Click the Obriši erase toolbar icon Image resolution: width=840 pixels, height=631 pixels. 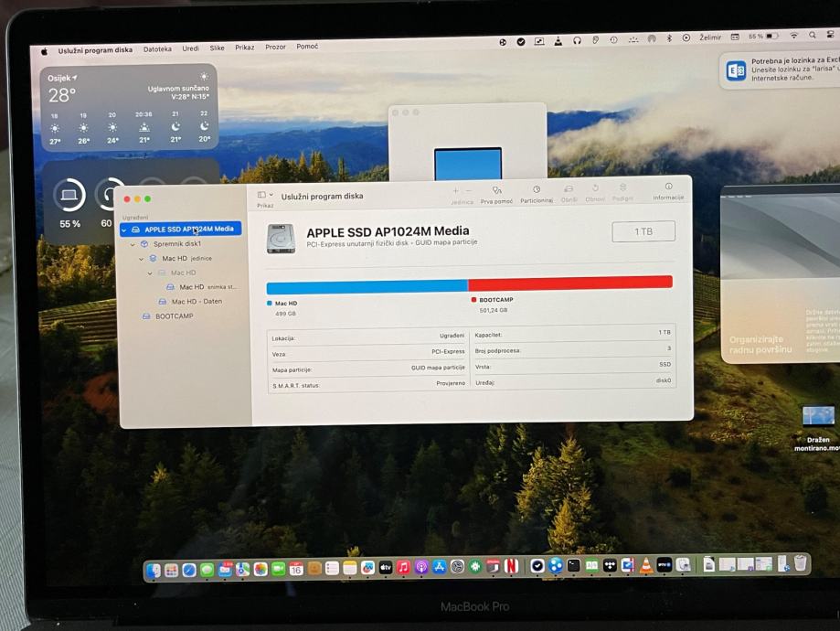tap(569, 189)
